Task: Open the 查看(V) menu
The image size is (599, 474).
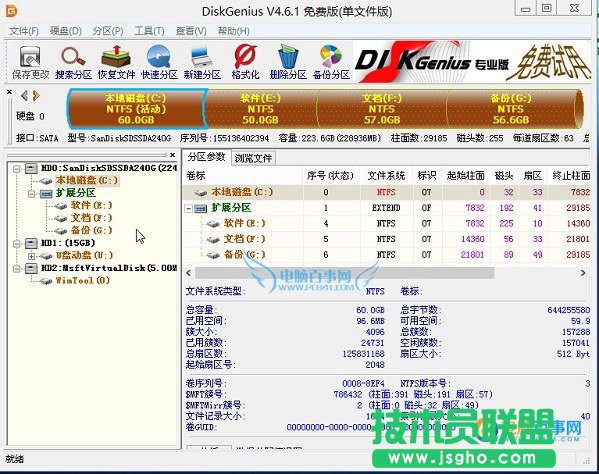Action: click(191, 31)
